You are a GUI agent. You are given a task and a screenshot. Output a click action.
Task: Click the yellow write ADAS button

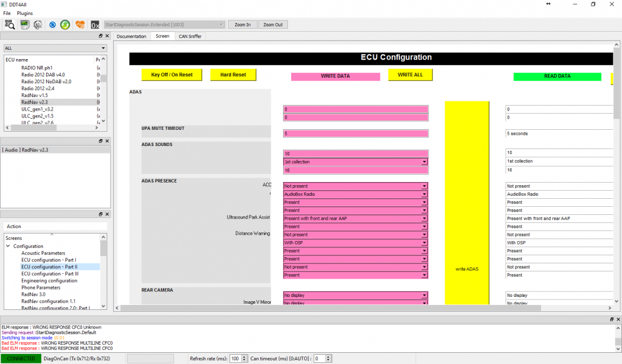pyautogui.click(x=467, y=202)
